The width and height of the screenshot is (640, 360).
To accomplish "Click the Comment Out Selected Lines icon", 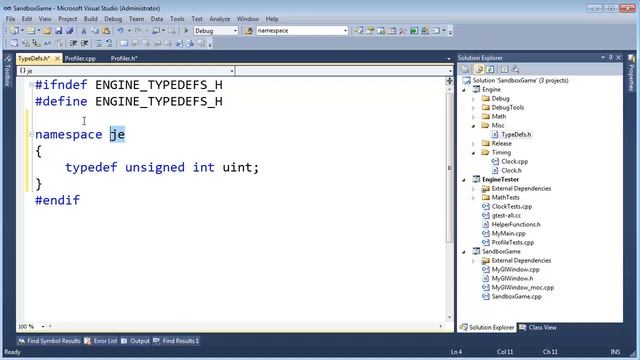I will pos(98,43).
